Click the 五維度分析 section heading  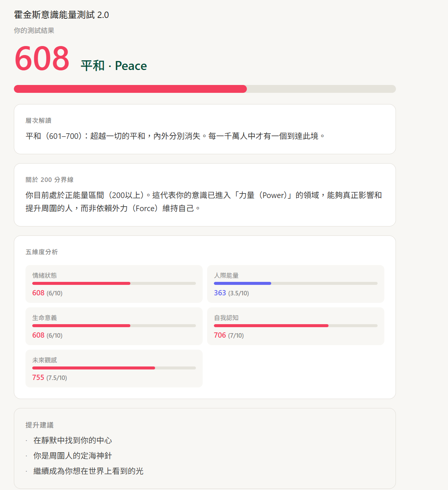coord(42,252)
